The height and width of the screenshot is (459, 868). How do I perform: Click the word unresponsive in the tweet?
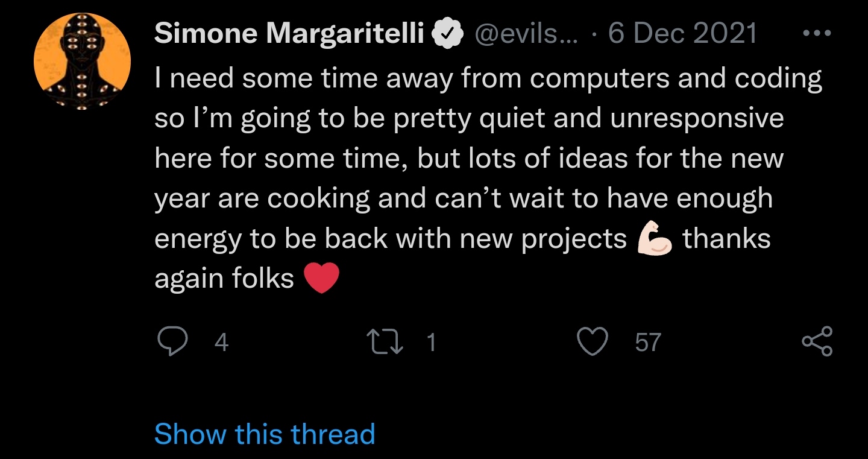tap(697, 119)
